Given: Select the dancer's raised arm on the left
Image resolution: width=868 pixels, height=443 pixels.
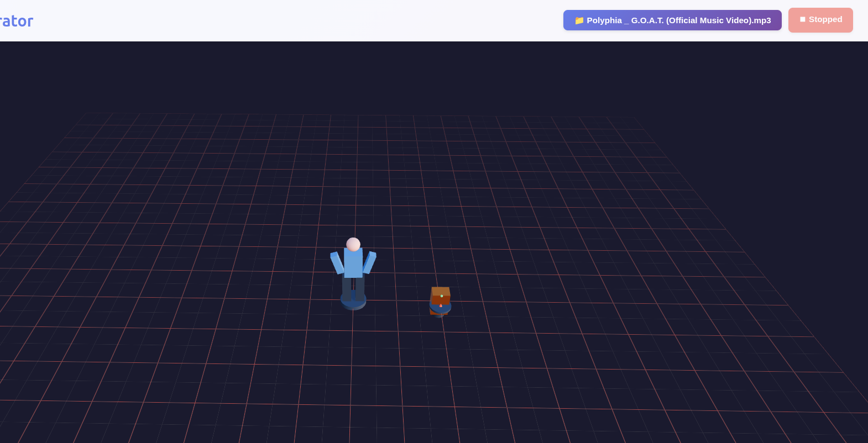Looking at the screenshot, I should [337, 262].
